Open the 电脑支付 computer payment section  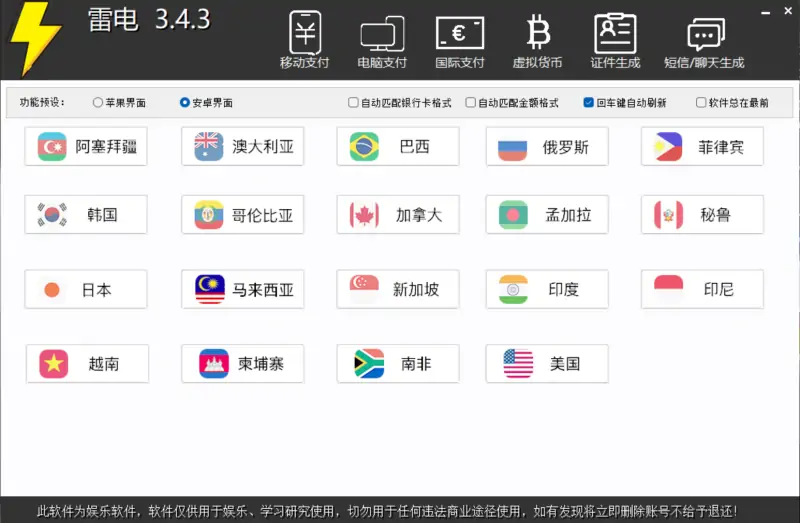[382, 34]
